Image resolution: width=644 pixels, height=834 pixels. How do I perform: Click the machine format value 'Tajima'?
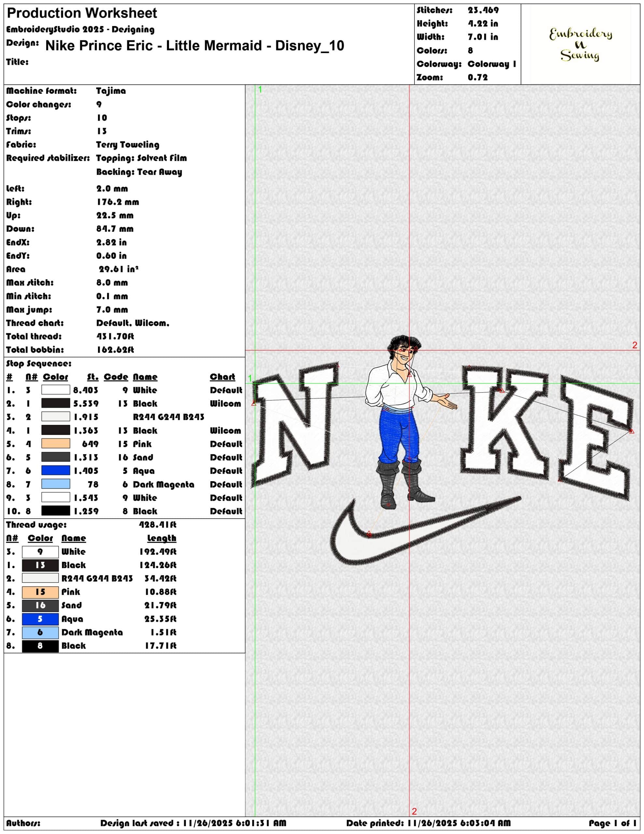point(111,91)
